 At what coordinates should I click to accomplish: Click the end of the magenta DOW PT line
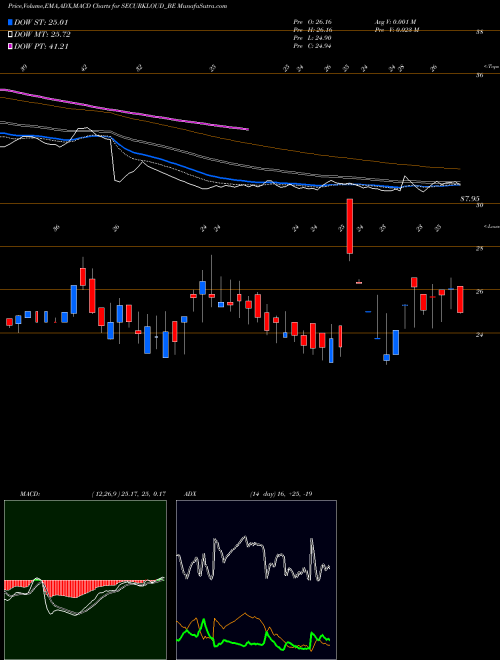(247, 129)
